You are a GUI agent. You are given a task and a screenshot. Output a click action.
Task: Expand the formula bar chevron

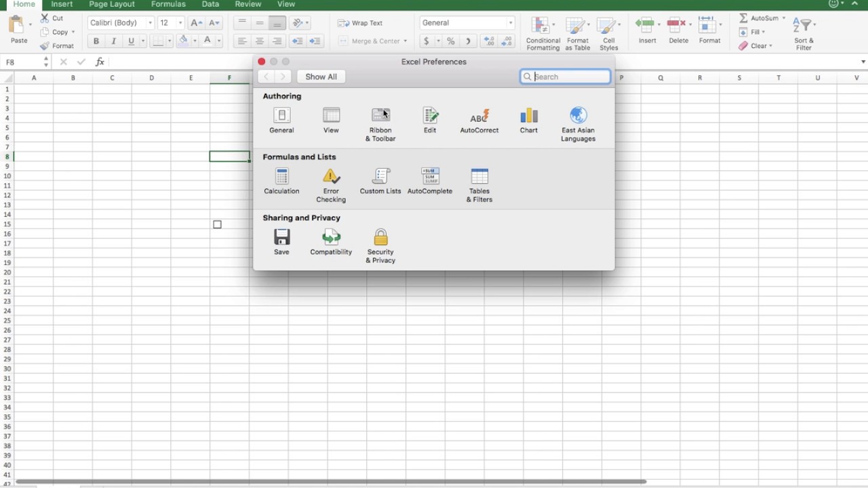863,62
